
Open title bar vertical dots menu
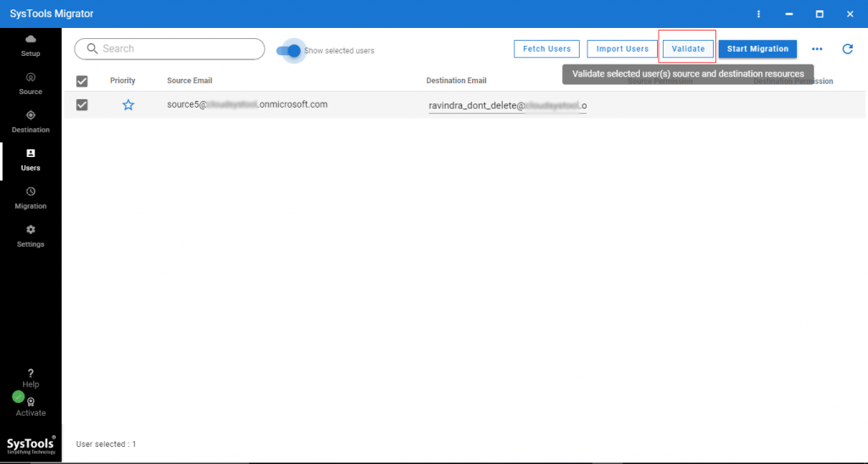759,14
